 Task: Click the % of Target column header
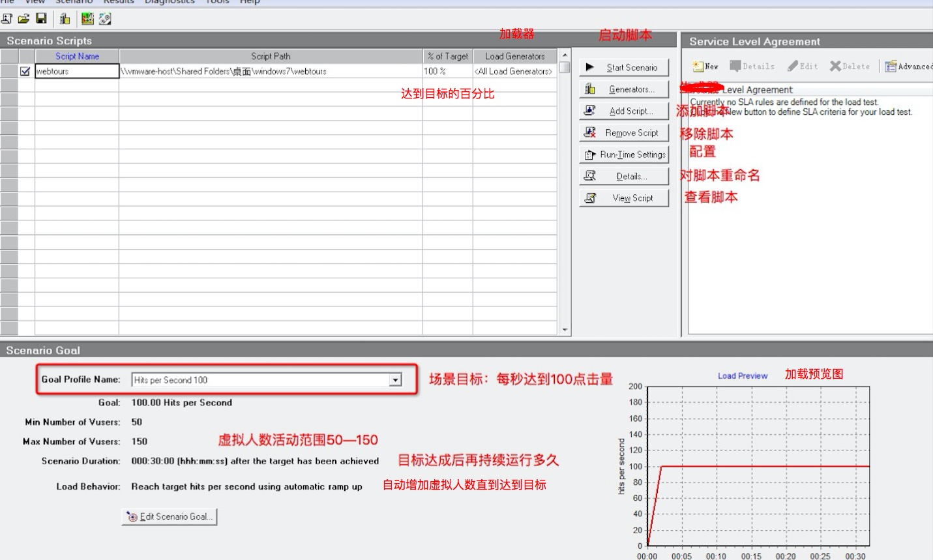click(448, 56)
